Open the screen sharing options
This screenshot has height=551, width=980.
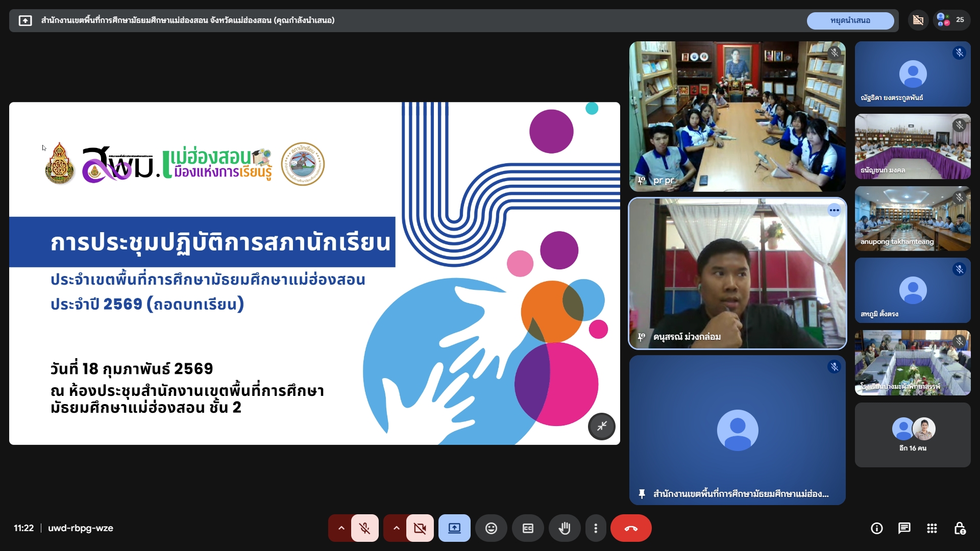(454, 528)
